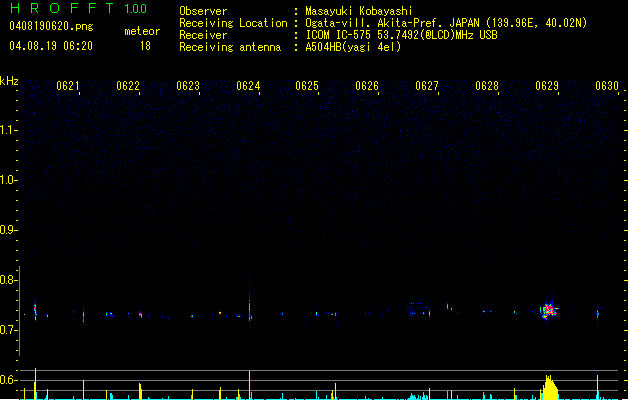The width and height of the screenshot is (629, 400).
Task: Click the 0624 time marker
Action: pyautogui.click(x=248, y=86)
